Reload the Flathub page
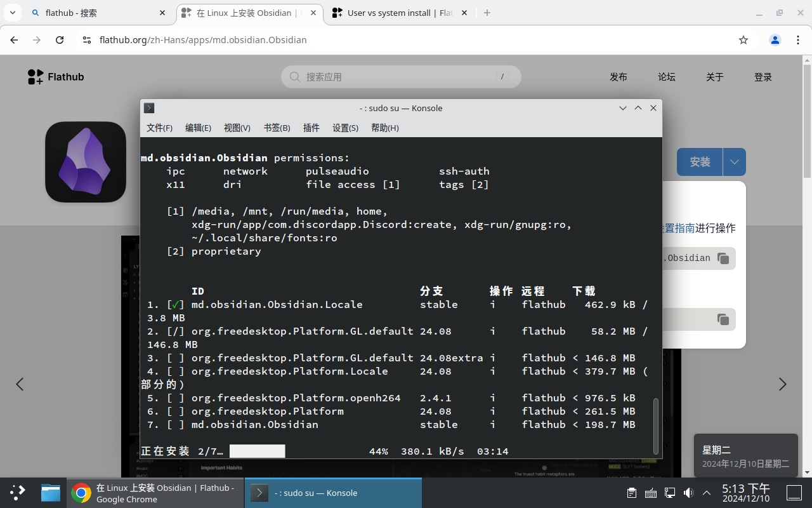Image resolution: width=812 pixels, height=508 pixels. point(60,39)
